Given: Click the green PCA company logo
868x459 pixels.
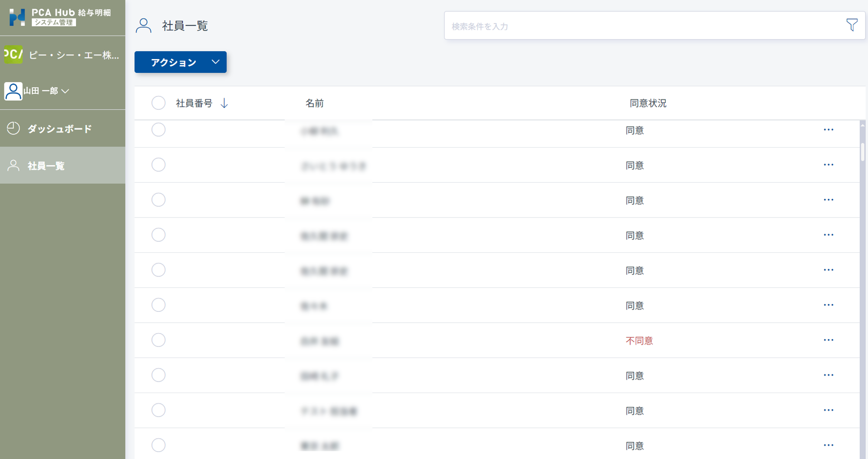Looking at the screenshot, I should pyautogui.click(x=13, y=55).
